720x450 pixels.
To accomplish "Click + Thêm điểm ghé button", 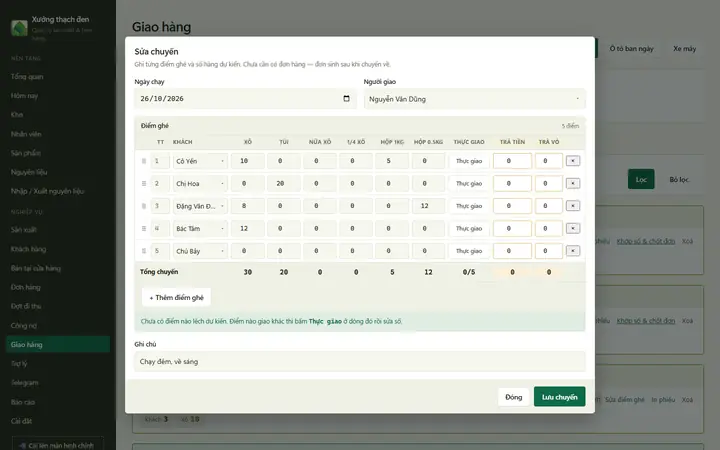I will pos(176,298).
